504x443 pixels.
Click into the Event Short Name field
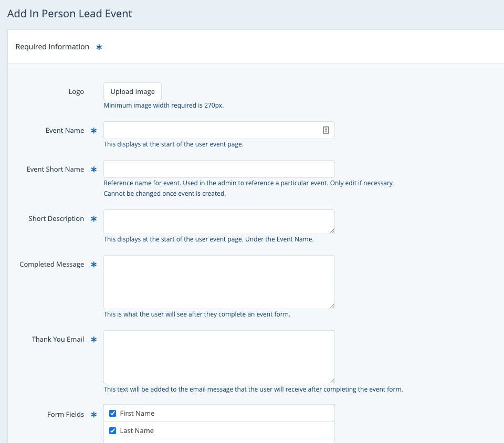[x=219, y=169]
